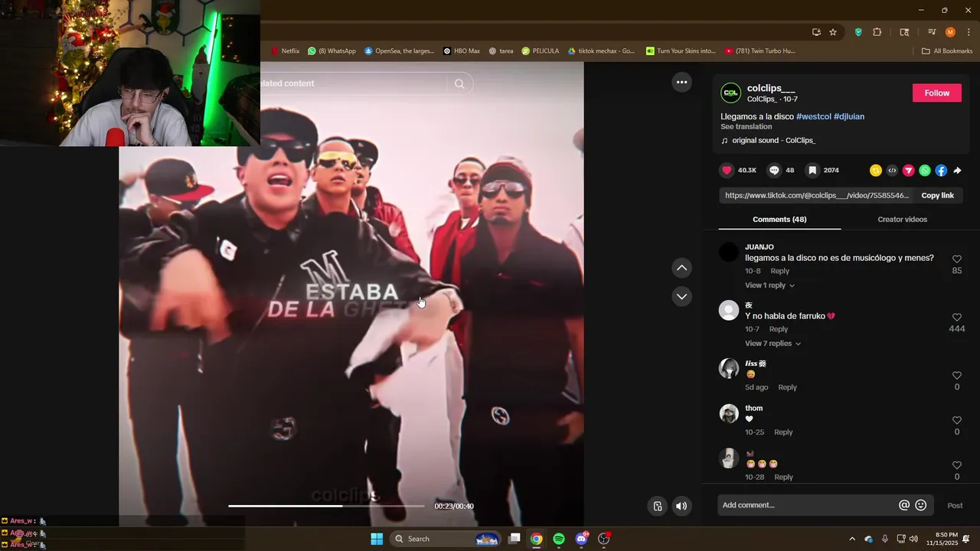The image size is (980, 551).
Task: Open colclips___ profile avatar
Action: [731, 93]
